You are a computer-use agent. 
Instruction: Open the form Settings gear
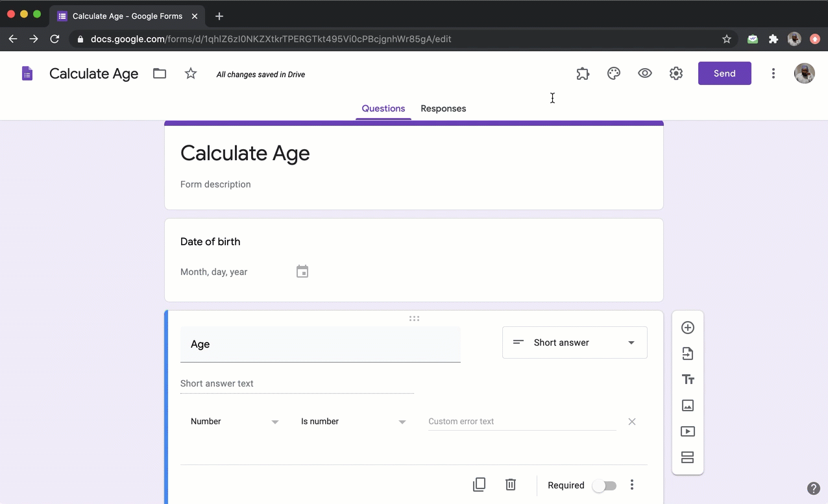676,73
